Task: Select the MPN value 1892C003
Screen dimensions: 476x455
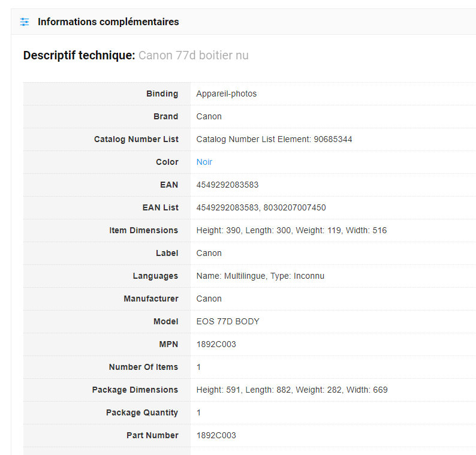Action: (x=216, y=344)
